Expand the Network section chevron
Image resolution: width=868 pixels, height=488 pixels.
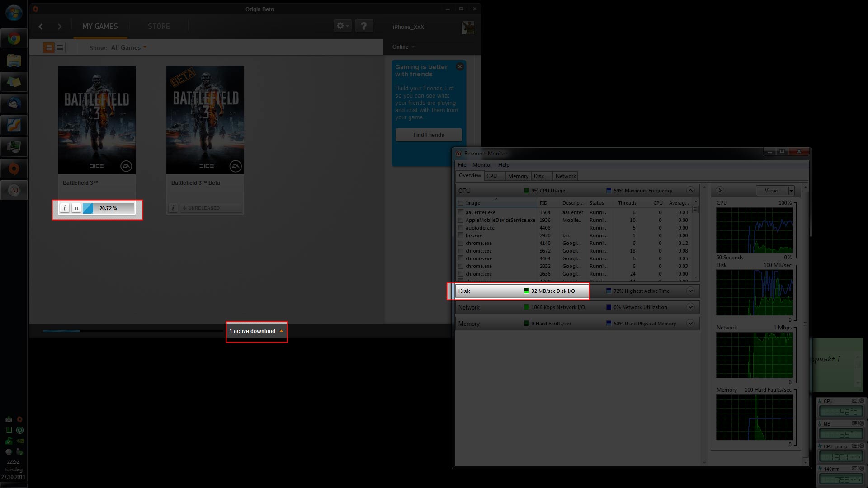click(690, 307)
